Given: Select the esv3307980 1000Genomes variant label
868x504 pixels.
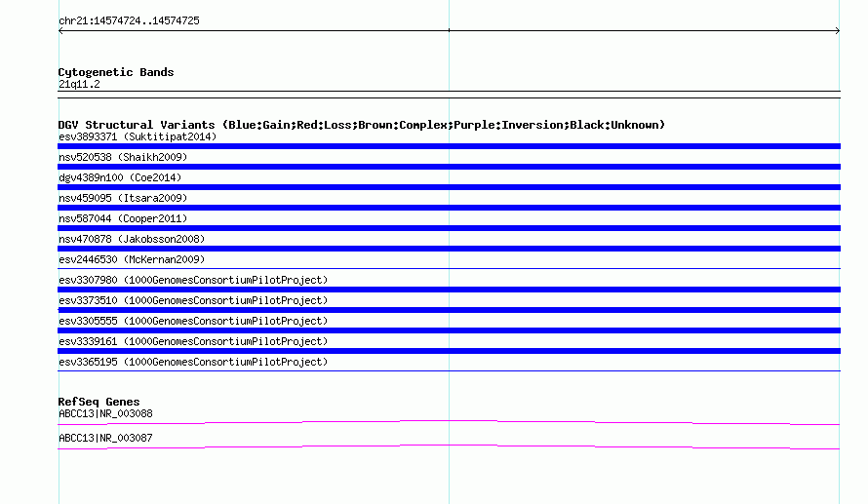Looking at the screenshot, I should pyautogui.click(x=193, y=280).
